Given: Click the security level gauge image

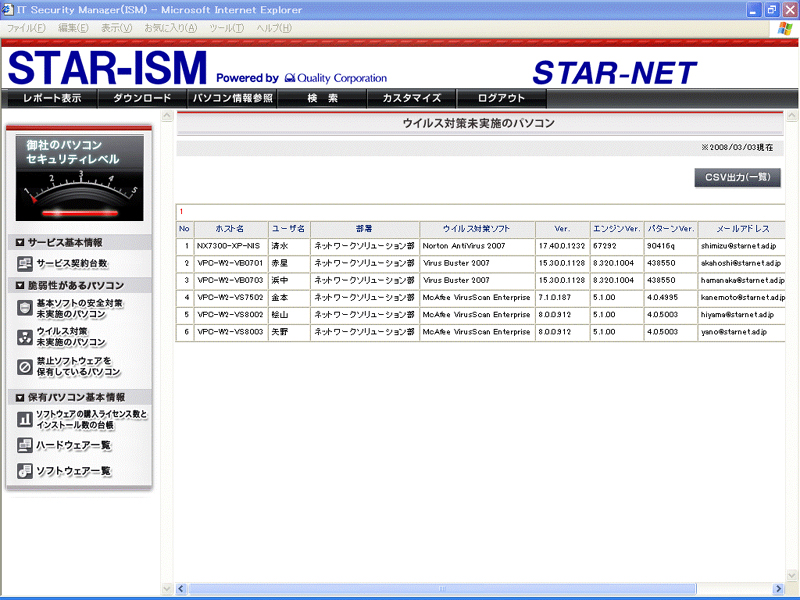Looking at the screenshot, I should (x=80, y=178).
